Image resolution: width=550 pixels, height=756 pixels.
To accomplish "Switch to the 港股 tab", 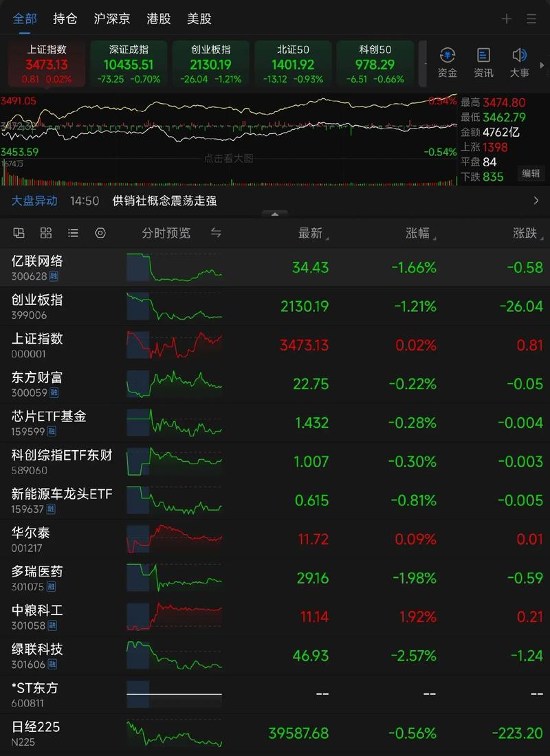I will [159, 19].
